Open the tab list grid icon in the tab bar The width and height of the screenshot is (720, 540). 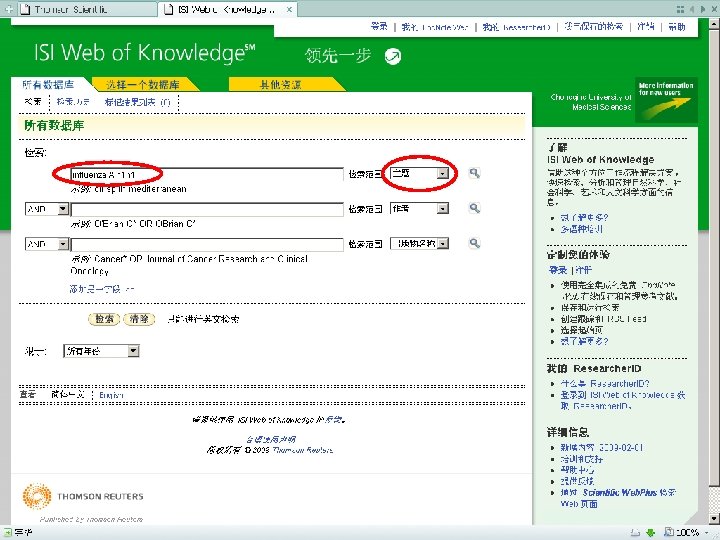pos(681,9)
